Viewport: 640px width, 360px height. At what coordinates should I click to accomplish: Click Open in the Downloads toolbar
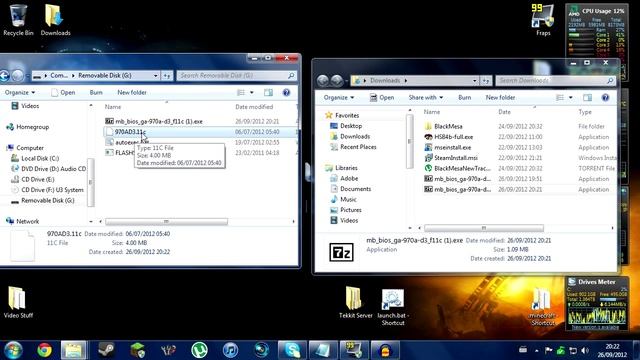(382, 98)
